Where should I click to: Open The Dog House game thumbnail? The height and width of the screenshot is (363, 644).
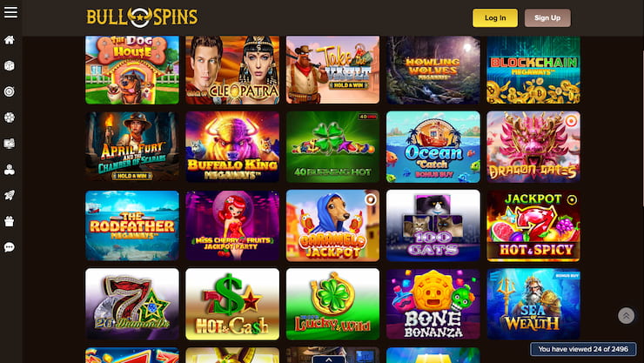point(132,70)
